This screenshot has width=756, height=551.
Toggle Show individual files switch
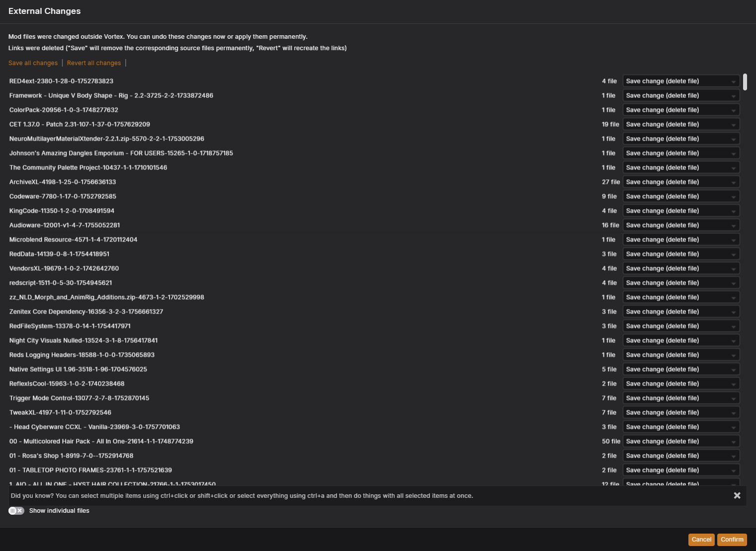coord(16,511)
